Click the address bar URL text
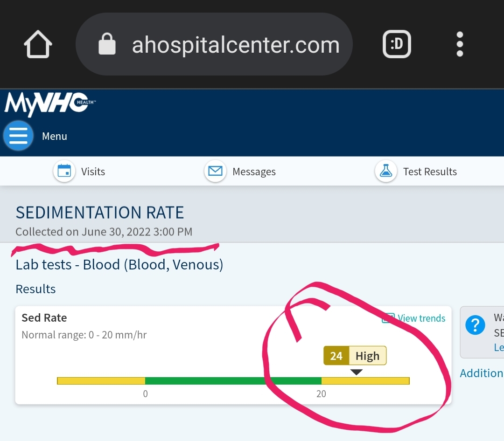 click(236, 45)
